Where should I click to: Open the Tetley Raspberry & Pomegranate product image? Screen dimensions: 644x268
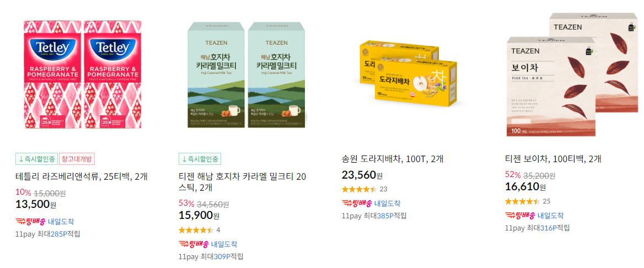pos(83,74)
